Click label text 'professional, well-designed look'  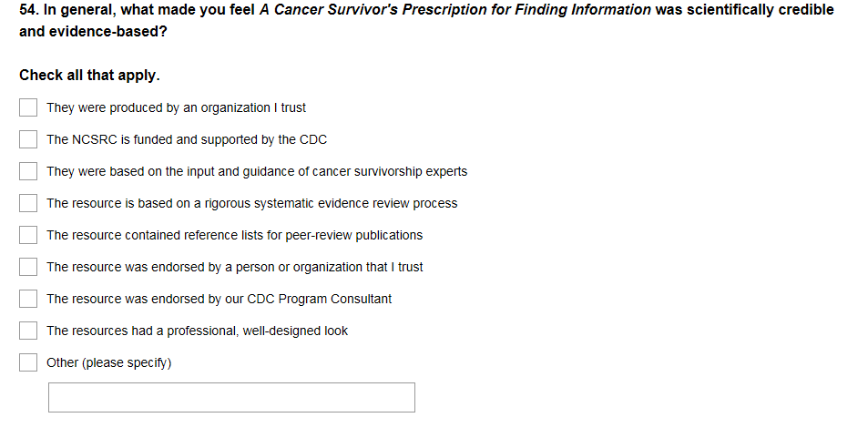[x=197, y=331]
